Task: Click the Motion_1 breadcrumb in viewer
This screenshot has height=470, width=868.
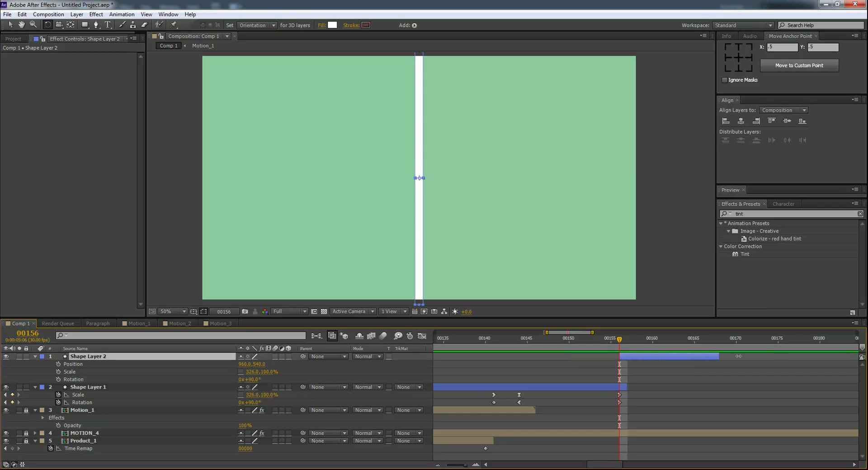Action: point(203,46)
